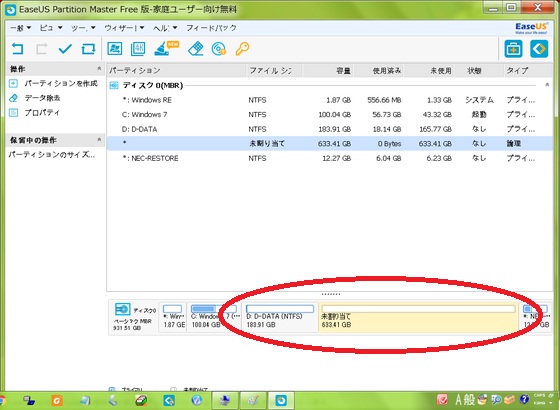Open Chrome from the taskbar

2,400
